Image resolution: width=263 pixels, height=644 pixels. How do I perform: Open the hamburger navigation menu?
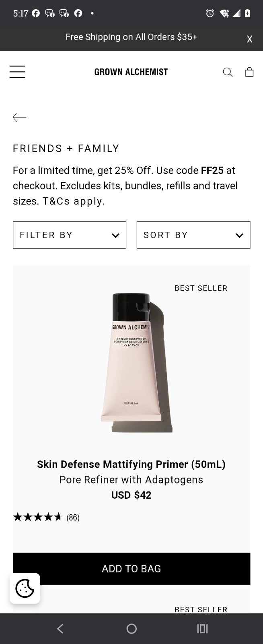(x=17, y=72)
